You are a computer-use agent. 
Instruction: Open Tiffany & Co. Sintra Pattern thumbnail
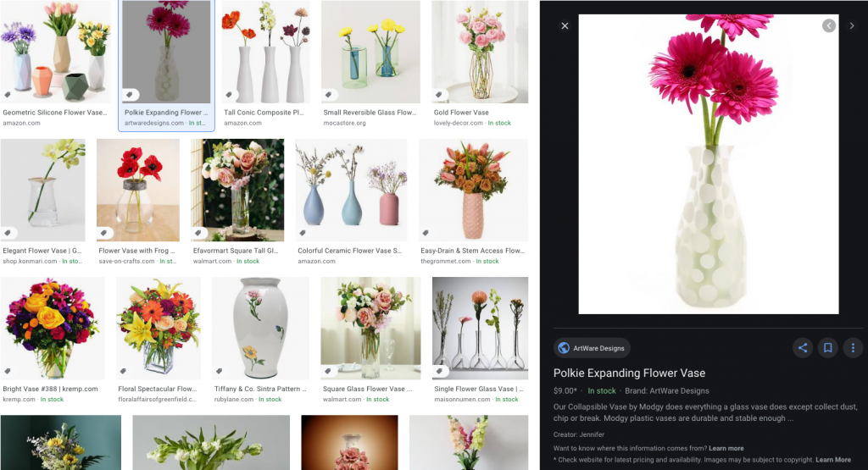click(261, 328)
